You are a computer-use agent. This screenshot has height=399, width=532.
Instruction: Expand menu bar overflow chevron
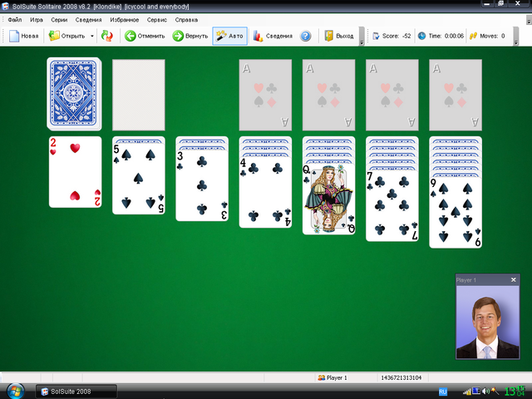point(529,20)
